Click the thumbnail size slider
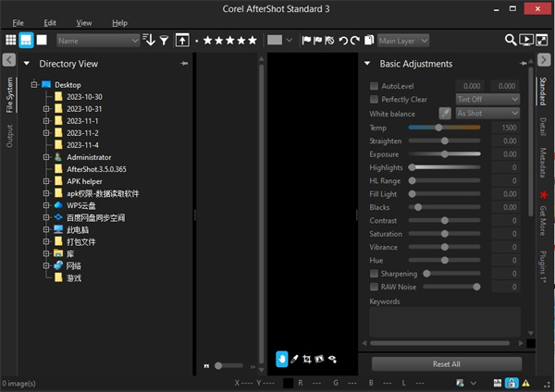This screenshot has height=392, width=555. click(228, 365)
